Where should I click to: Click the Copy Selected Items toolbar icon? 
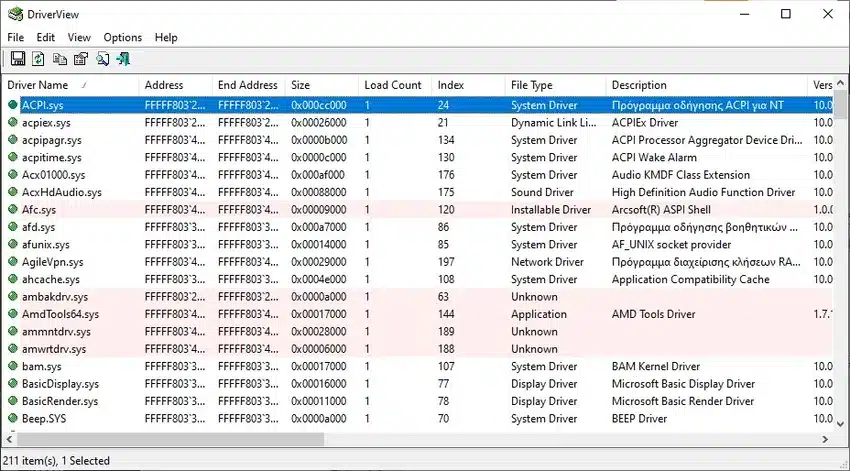[x=60, y=59]
